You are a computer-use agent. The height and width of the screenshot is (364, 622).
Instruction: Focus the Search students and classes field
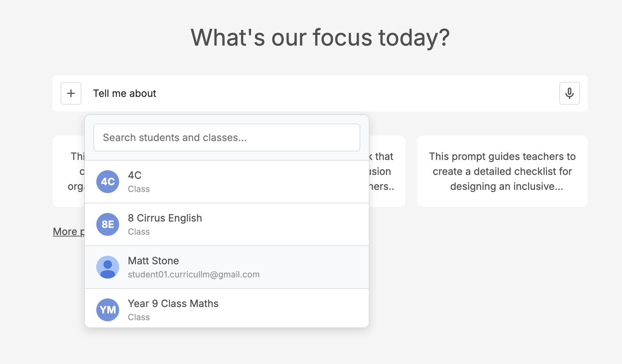(226, 137)
